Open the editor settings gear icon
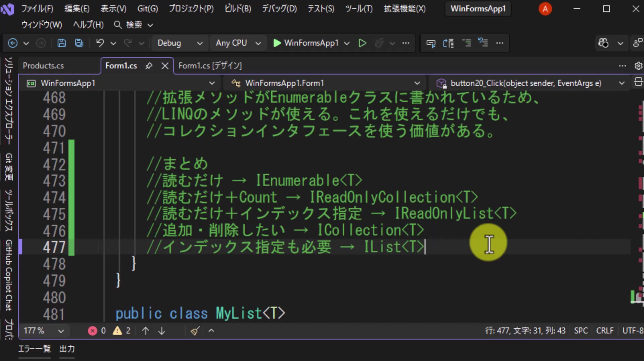 pos(638,66)
